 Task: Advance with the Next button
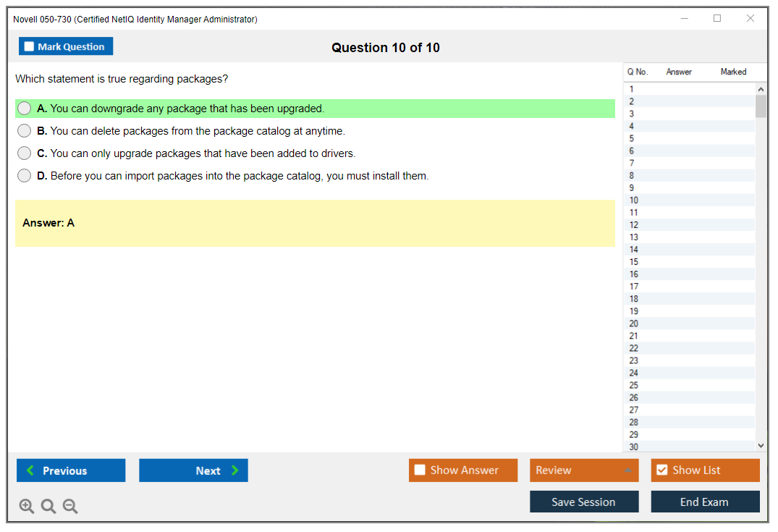pos(193,470)
